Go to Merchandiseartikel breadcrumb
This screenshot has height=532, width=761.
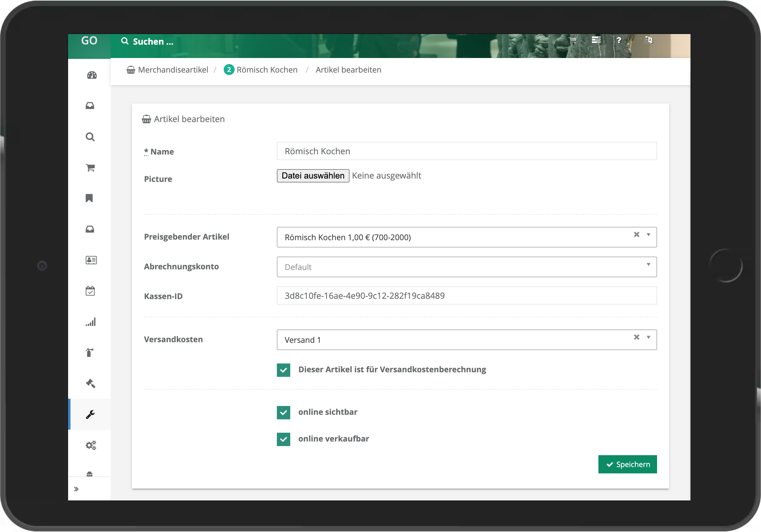click(x=173, y=70)
